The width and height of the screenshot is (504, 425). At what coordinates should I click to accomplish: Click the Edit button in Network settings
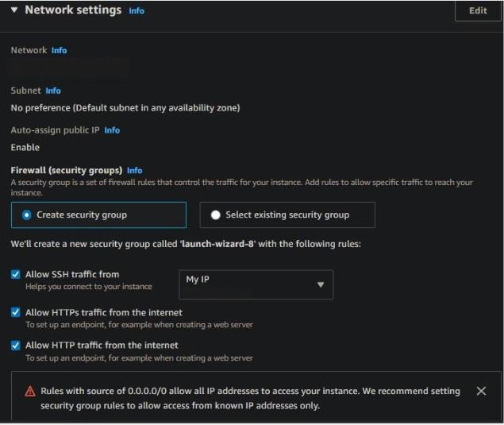click(x=478, y=10)
